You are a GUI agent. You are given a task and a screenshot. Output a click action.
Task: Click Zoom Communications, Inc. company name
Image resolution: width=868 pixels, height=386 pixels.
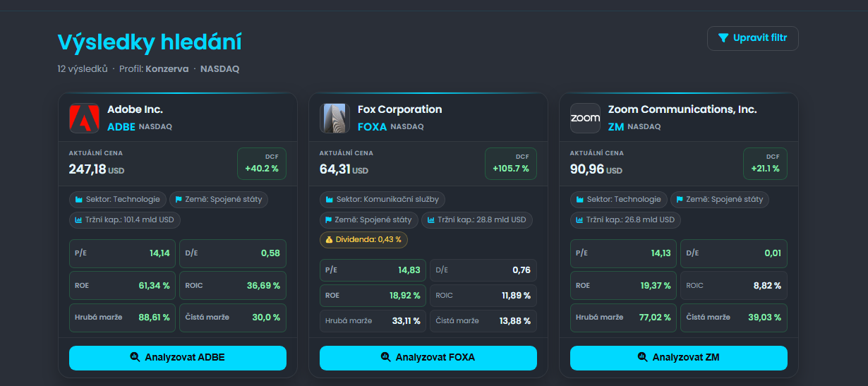click(682, 109)
